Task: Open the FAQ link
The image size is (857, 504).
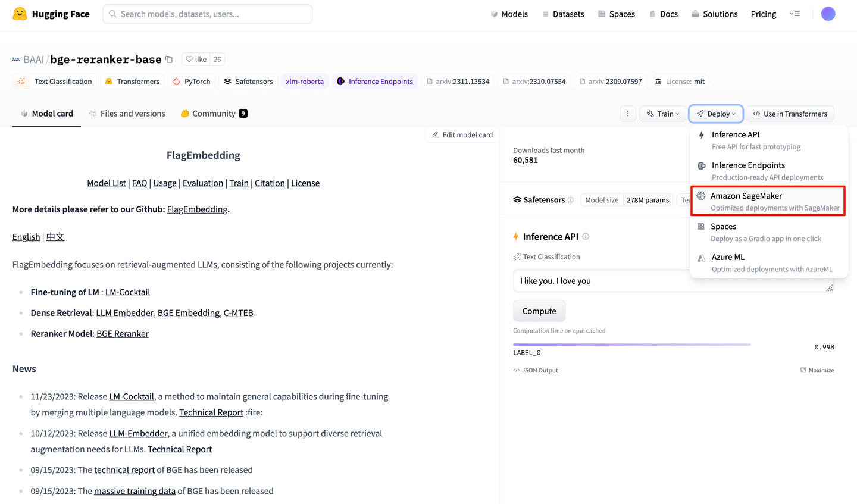Action: point(139,183)
